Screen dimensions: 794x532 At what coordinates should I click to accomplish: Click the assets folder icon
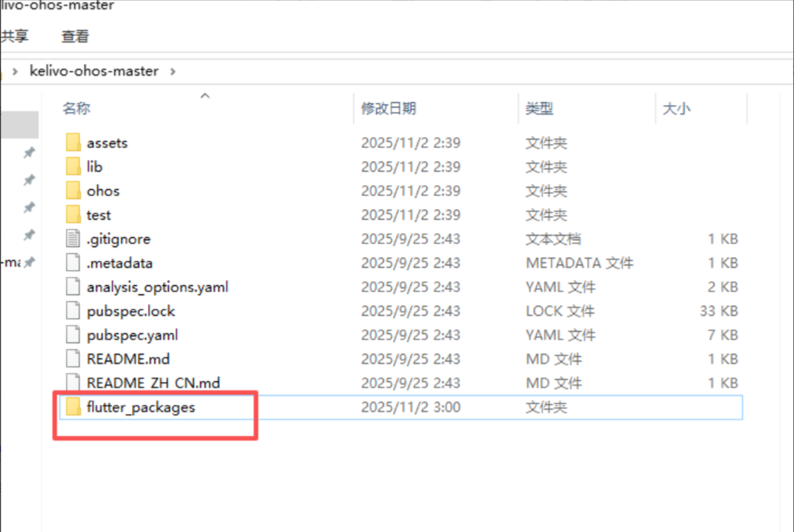pyautogui.click(x=73, y=143)
